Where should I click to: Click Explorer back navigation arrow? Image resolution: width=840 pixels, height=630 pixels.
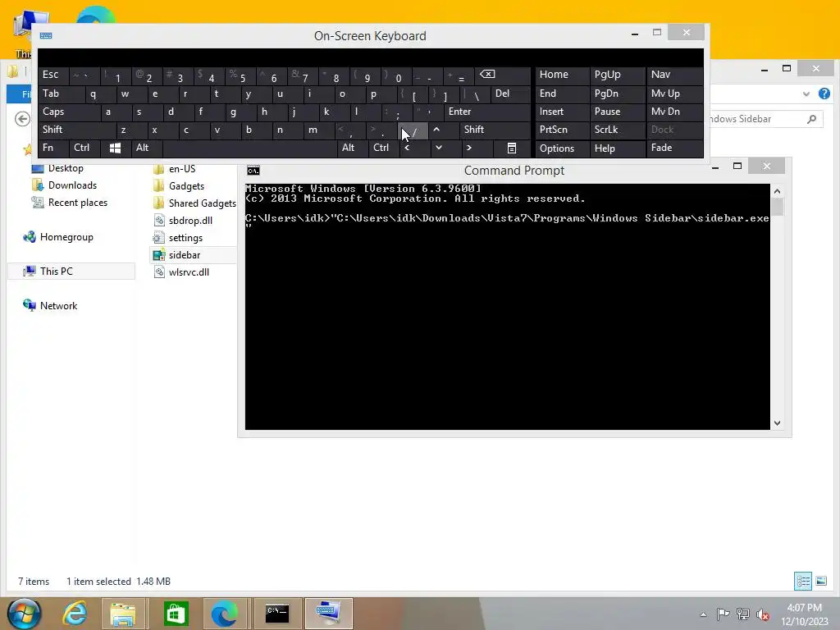pyautogui.click(x=22, y=118)
